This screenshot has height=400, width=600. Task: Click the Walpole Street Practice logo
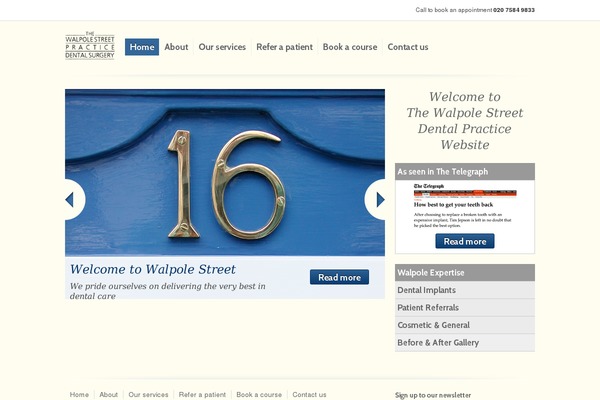point(90,46)
